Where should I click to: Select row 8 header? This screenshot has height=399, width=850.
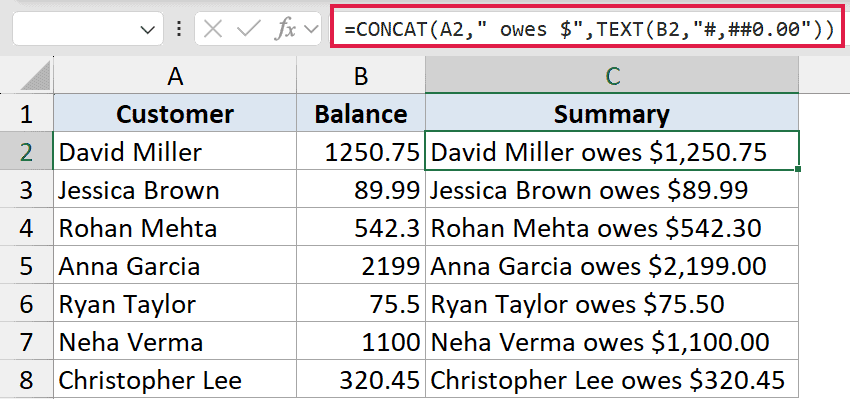coord(26,379)
